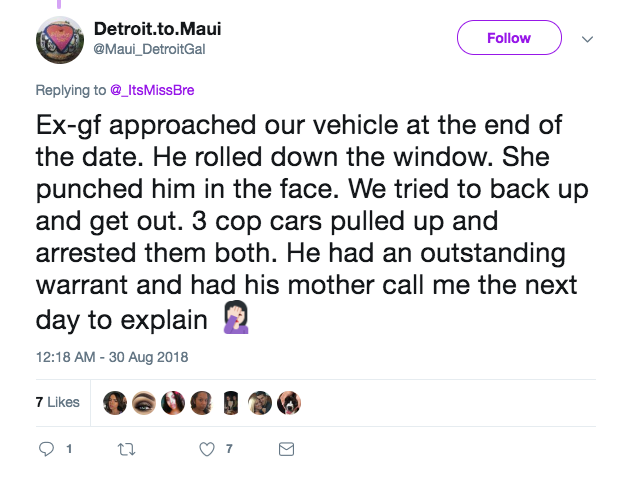This screenshot has width=632, height=480.
Task: Open the first liker's avatar
Action: (x=115, y=402)
